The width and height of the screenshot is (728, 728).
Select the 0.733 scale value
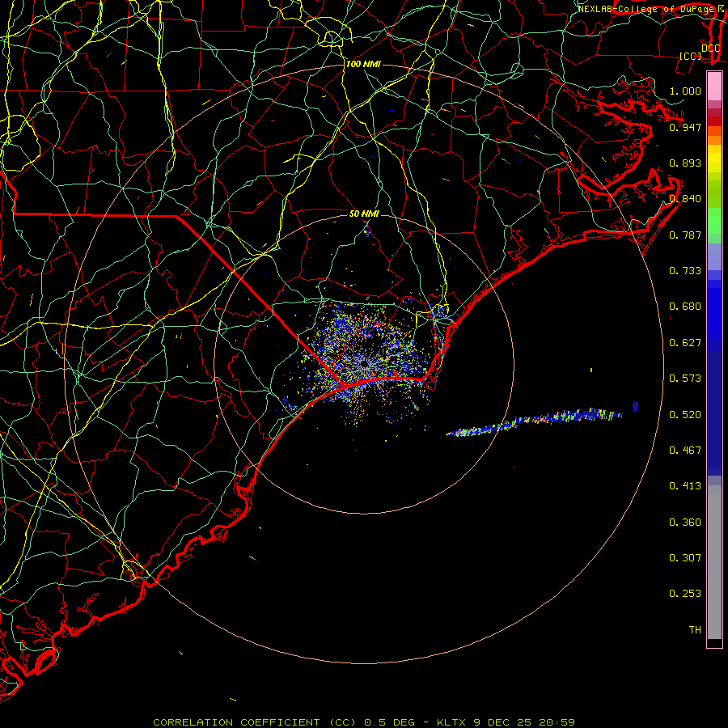[685, 270]
